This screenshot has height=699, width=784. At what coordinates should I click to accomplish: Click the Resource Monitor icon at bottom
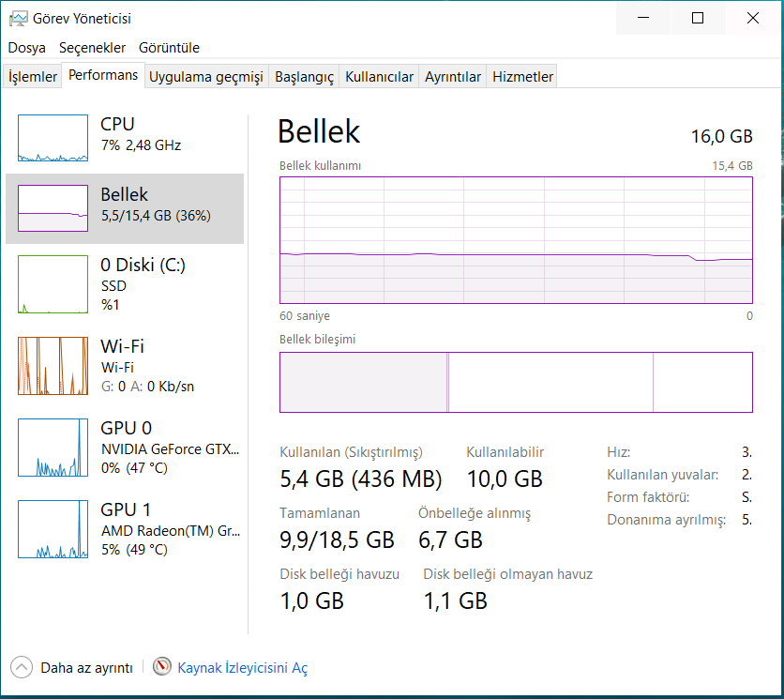pos(163,667)
